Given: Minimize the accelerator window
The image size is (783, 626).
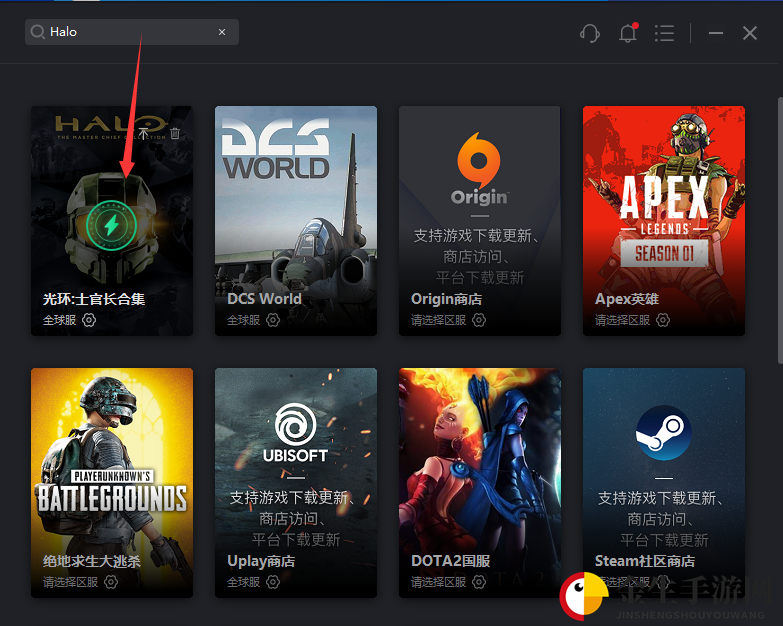Looking at the screenshot, I should point(716,33).
